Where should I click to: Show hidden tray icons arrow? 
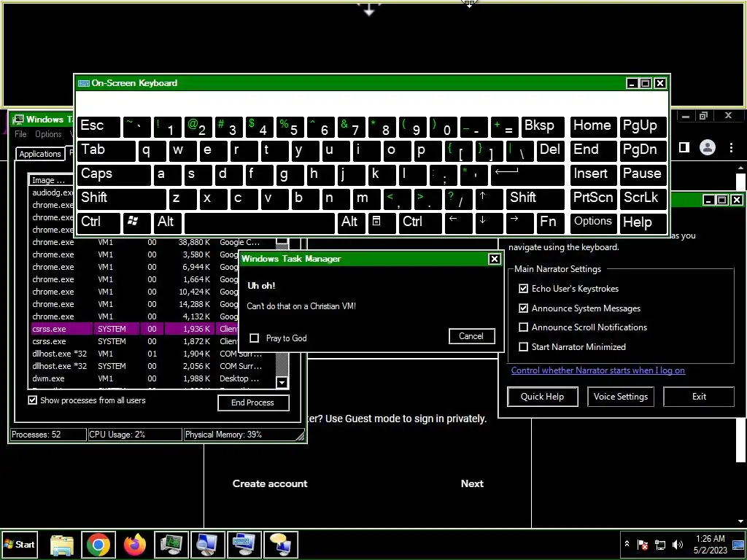click(x=627, y=544)
